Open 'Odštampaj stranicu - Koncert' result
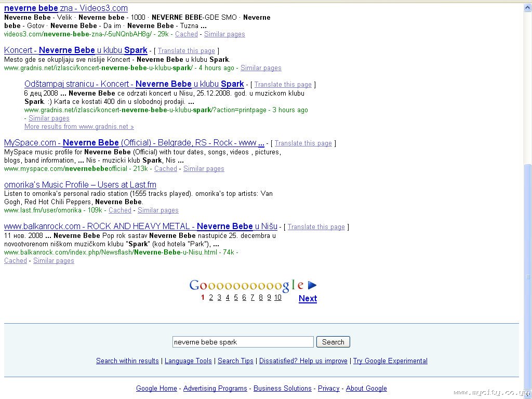This screenshot has width=532, height=399. (x=134, y=84)
